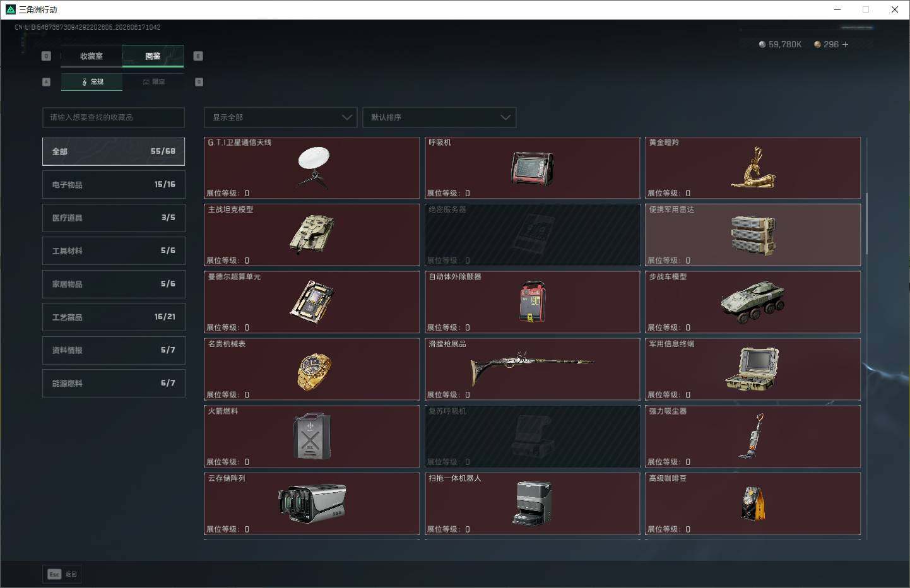Image resolution: width=910 pixels, height=588 pixels.
Task: Click the locked 绝密服务器 card
Action: (x=533, y=235)
